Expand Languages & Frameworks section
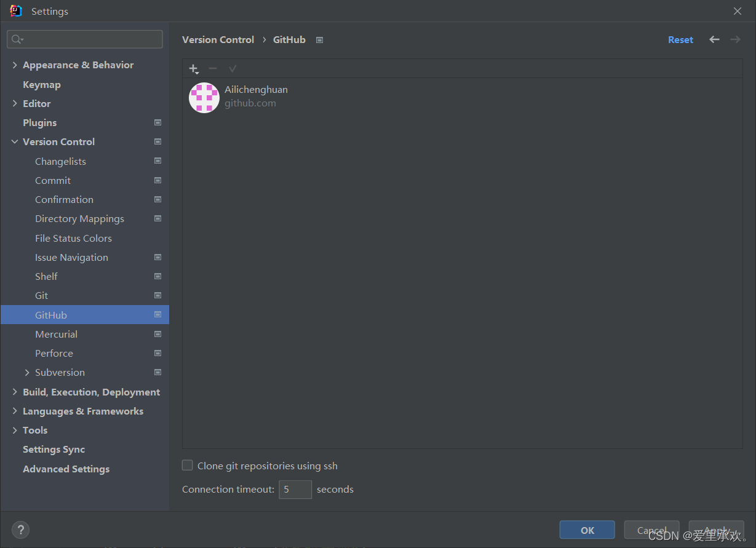Image resolution: width=756 pixels, height=548 pixels. [x=15, y=411]
